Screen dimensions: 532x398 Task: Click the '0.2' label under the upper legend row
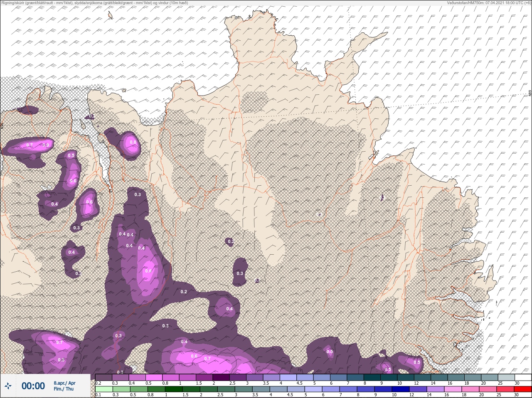98,383
